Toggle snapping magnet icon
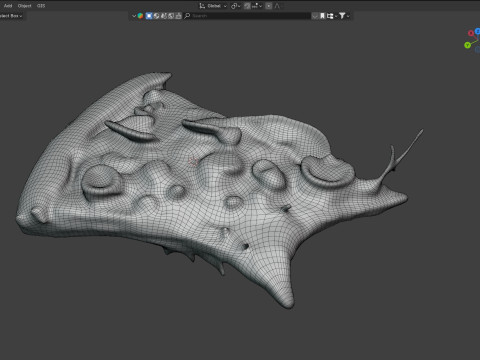Image resolution: width=480 pixels, height=360 pixels. click(247, 6)
